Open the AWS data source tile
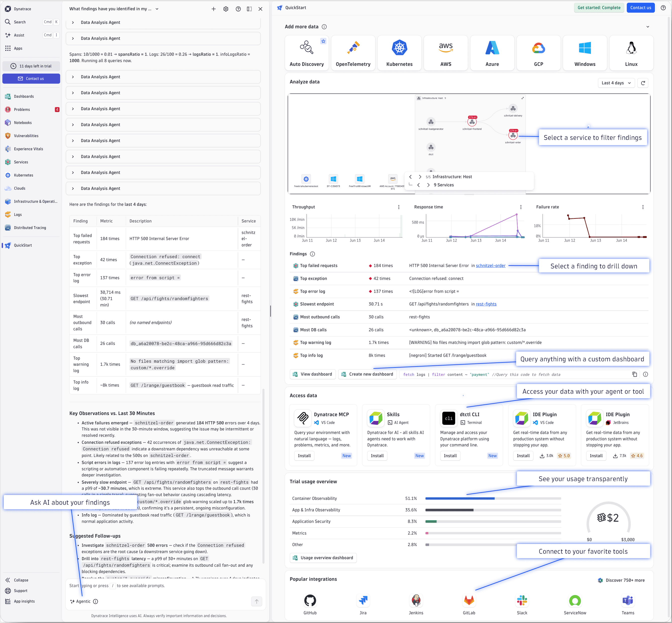The height and width of the screenshot is (623, 672). pos(446,53)
